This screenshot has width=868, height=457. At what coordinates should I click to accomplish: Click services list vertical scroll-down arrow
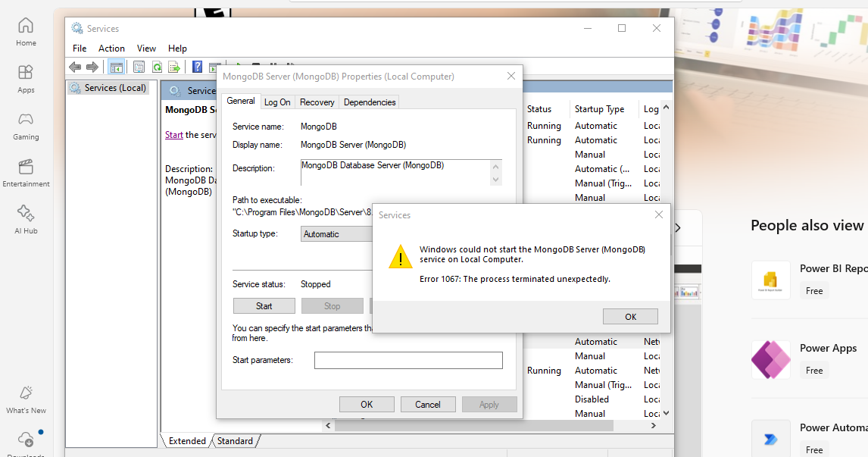coord(666,413)
